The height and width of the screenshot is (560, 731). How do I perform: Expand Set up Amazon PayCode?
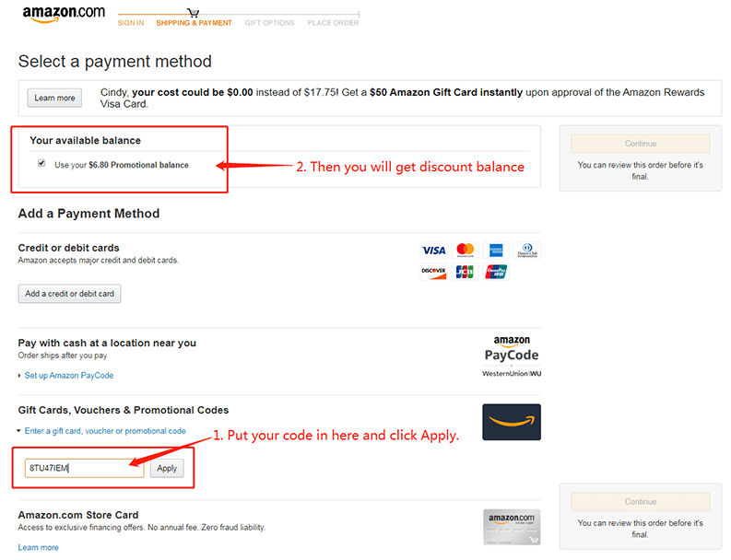click(68, 376)
